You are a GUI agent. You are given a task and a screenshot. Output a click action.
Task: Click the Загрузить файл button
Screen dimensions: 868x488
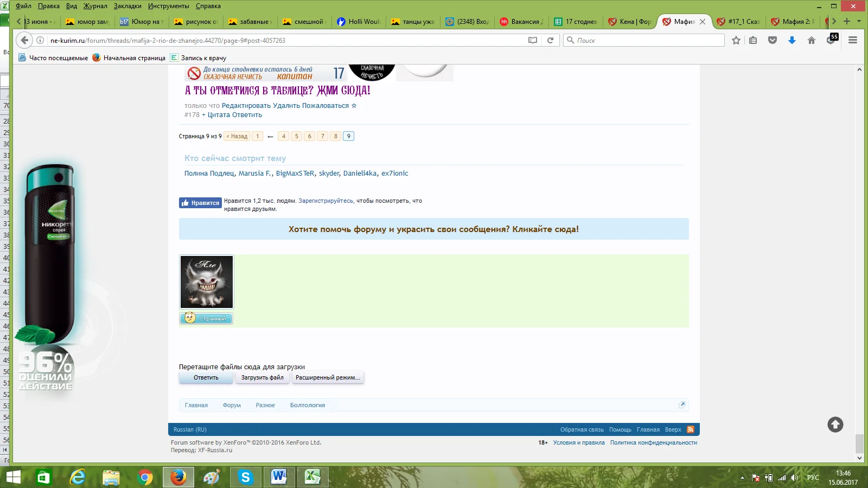pos(263,377)
